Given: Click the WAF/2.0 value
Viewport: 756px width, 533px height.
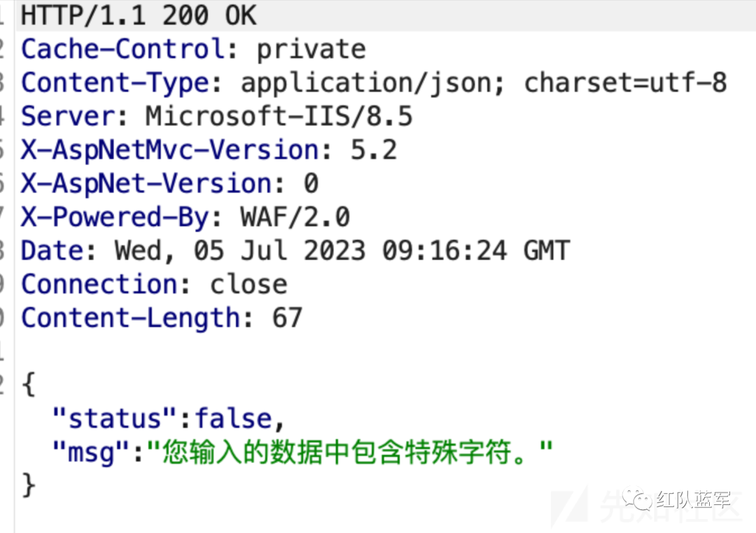Looking at the screenshot, I should pyautogui.click(x=295, y=217).
